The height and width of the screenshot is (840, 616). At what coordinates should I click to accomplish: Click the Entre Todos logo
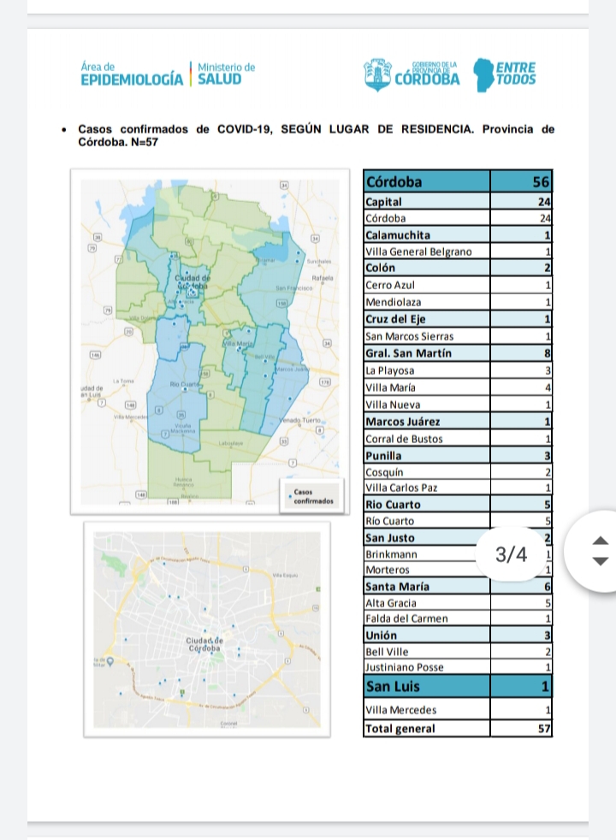(506, 74)
